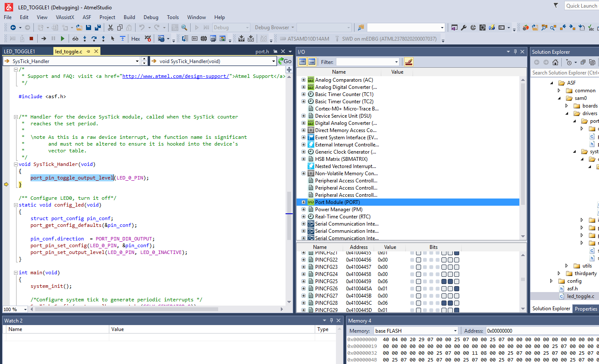
Task: Click the Cut scissors icon
Action: pyautogui.click(x=111, y=28)
